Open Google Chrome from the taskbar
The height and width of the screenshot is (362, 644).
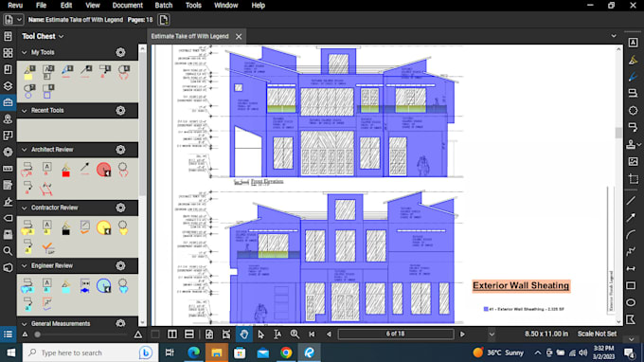coord(286,353)
